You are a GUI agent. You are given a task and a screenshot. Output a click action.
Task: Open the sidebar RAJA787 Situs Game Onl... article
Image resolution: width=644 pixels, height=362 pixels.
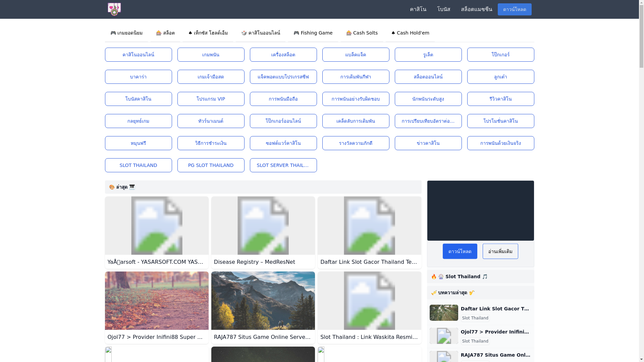[x=496, y=355]
